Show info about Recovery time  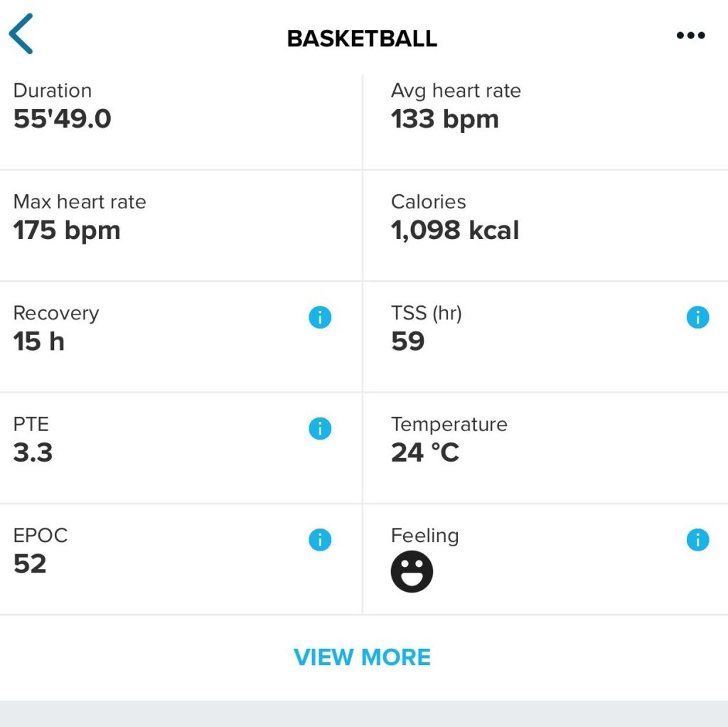point(320,318)
